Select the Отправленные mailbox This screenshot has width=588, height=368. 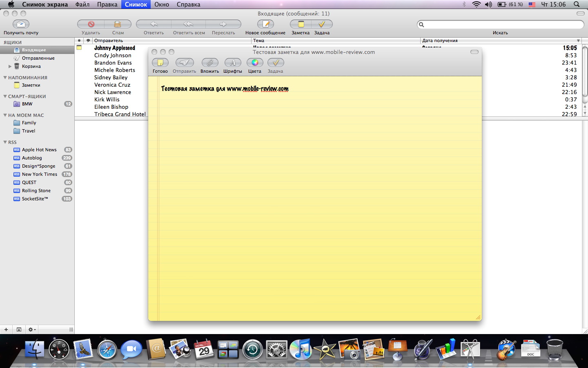point(37,58)
